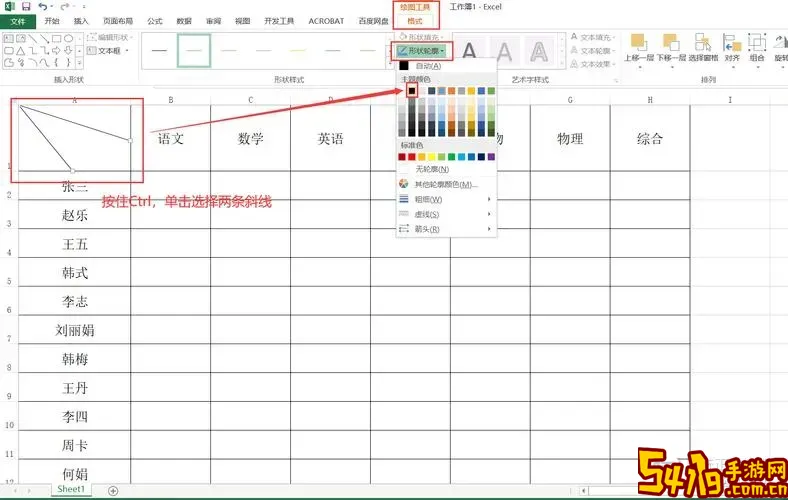Select the triangle shape tool
The width and height of the screenshot is (788, 500).
pyautogui.click(x=21, y=51)
